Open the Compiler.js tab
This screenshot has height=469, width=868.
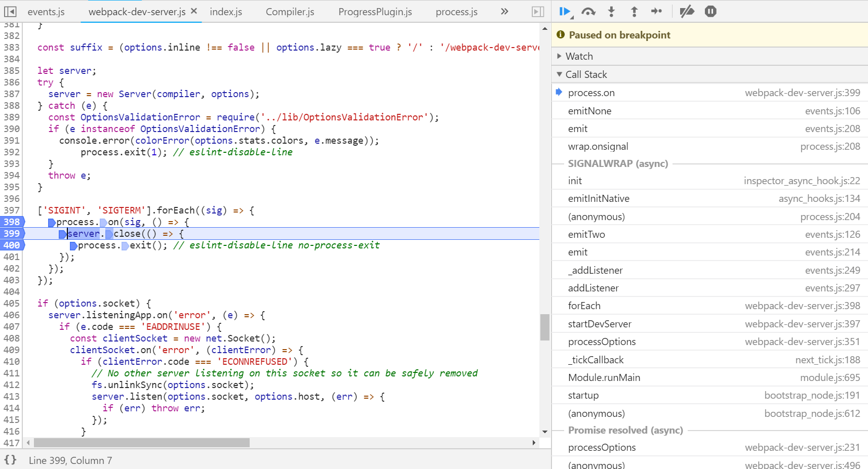pos(290,12)
